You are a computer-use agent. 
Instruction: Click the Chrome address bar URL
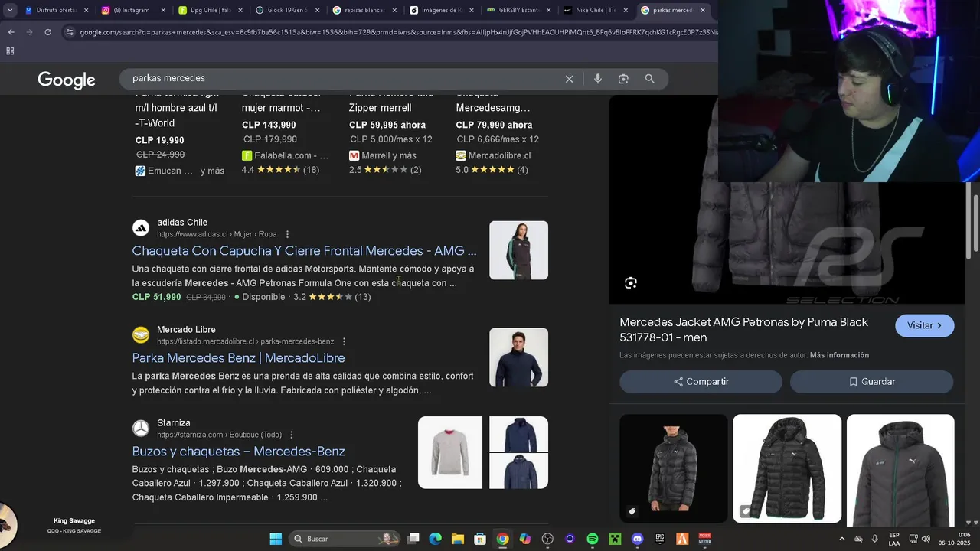pyautogui.click(x=398, y=32)
